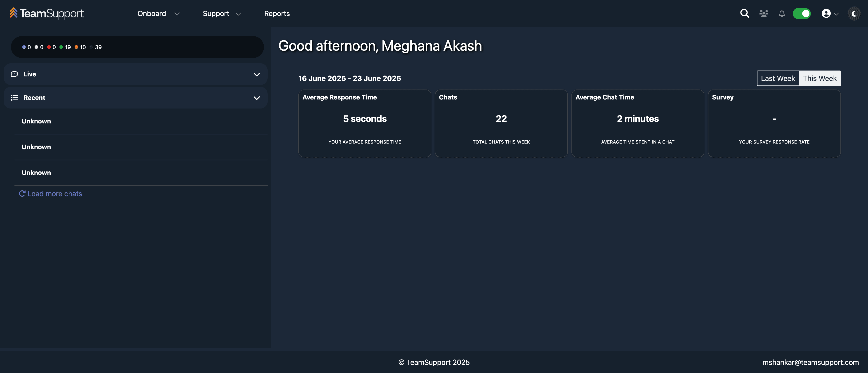Image resolution: width=868 pixels, height=373 pixels.
Task: Open the team members people icon
Action: click(764, 14)
